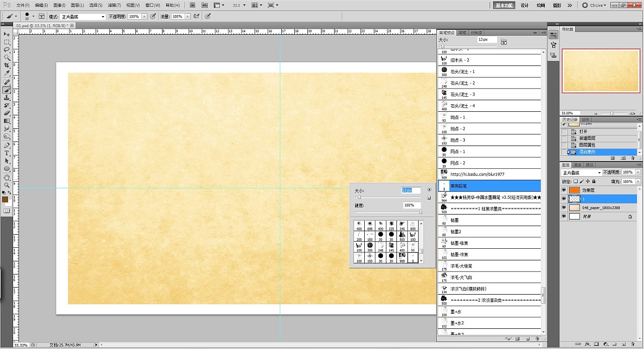Expand the layer 不透明度 opacity slider arrow
Viewport: 644px width, 349px height.
[x=639, y=173]
